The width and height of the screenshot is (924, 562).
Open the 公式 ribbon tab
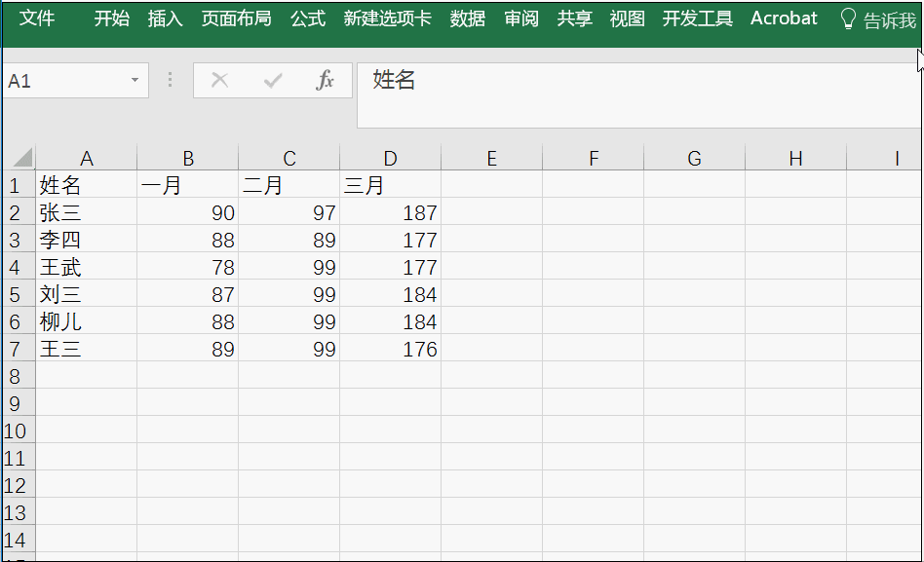click(308, 19)
